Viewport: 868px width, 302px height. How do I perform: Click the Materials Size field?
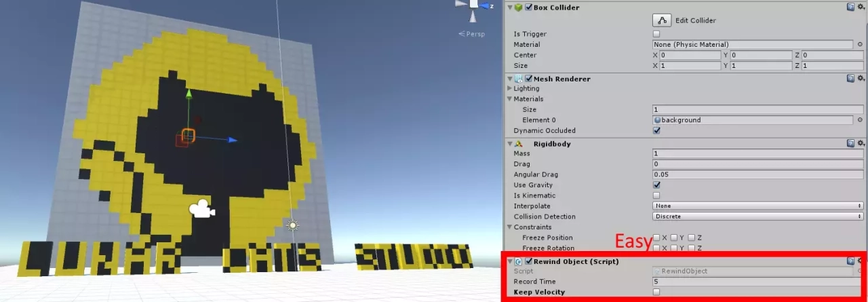click(x=758, y=109)
